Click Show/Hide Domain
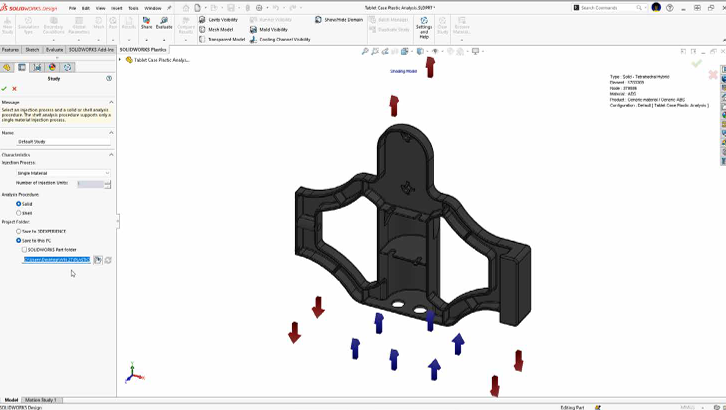 pyautogui.click(x=339, y=19)
